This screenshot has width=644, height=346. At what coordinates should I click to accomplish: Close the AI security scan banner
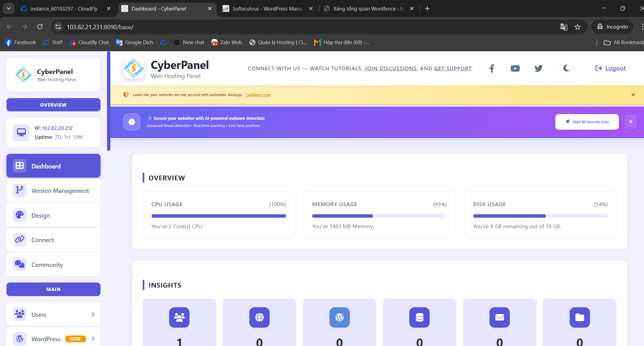(631, 122)
